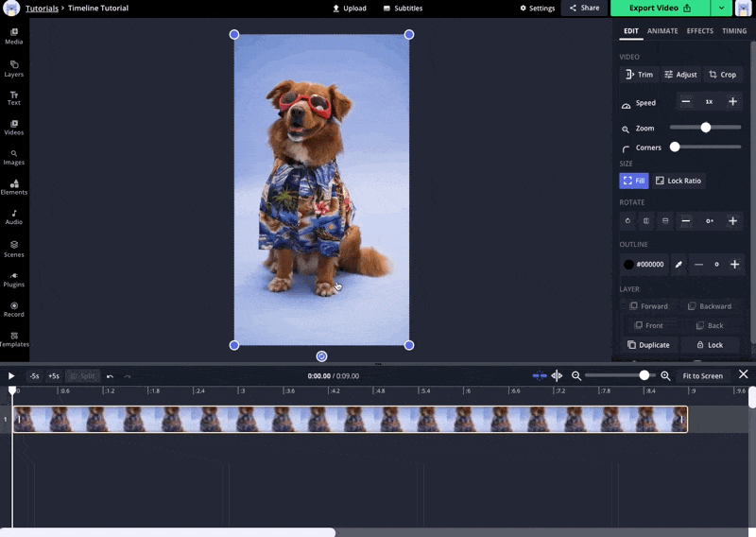Viewport: 756px width, 537px height.
Task: Click the outline black color swatch
Action: 629,265
